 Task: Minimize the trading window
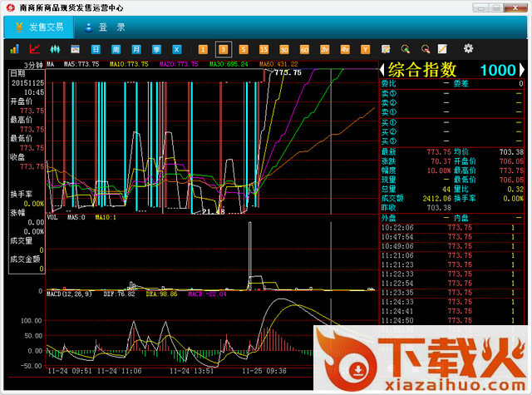click(x=480, y=7)
